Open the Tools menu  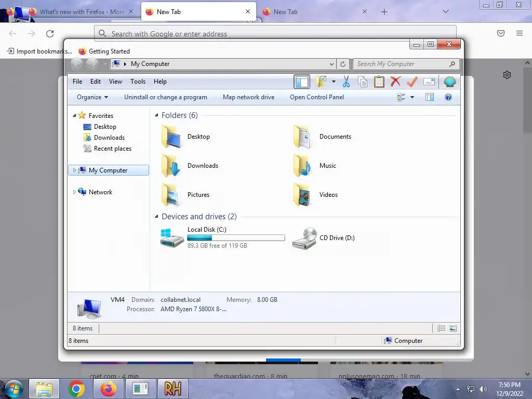[138, 82]
